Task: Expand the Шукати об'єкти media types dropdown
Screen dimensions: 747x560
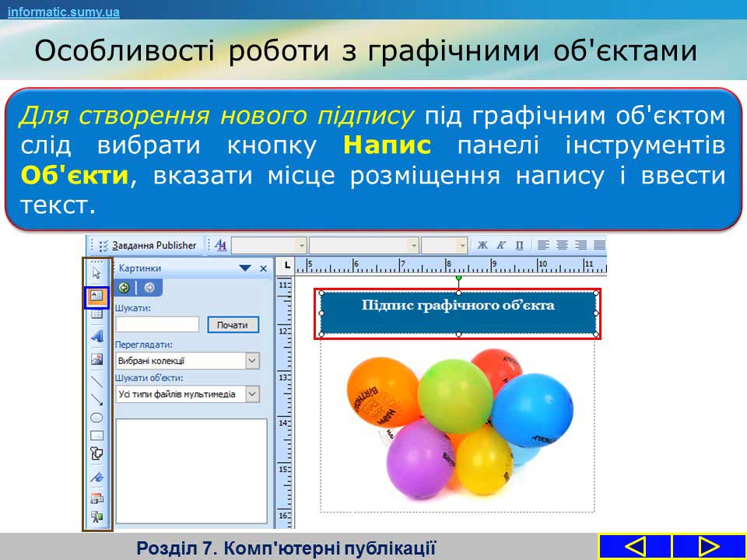Action: point(251,394)
